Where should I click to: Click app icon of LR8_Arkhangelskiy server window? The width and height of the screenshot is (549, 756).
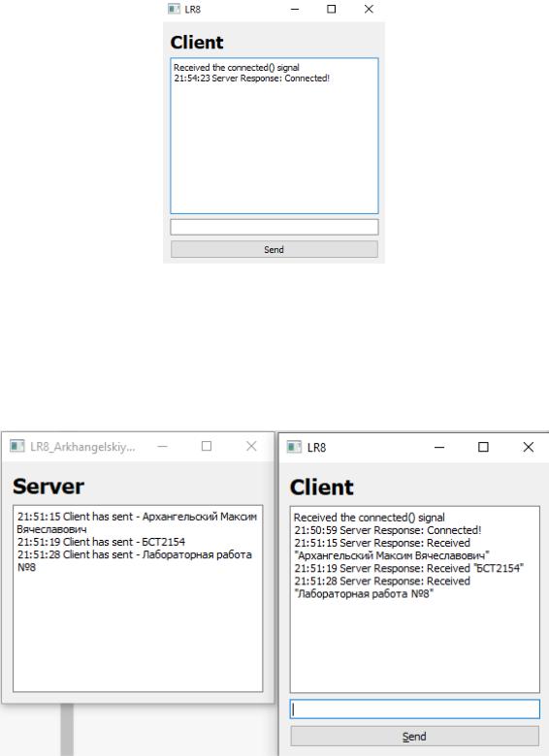tap(17, 446)
